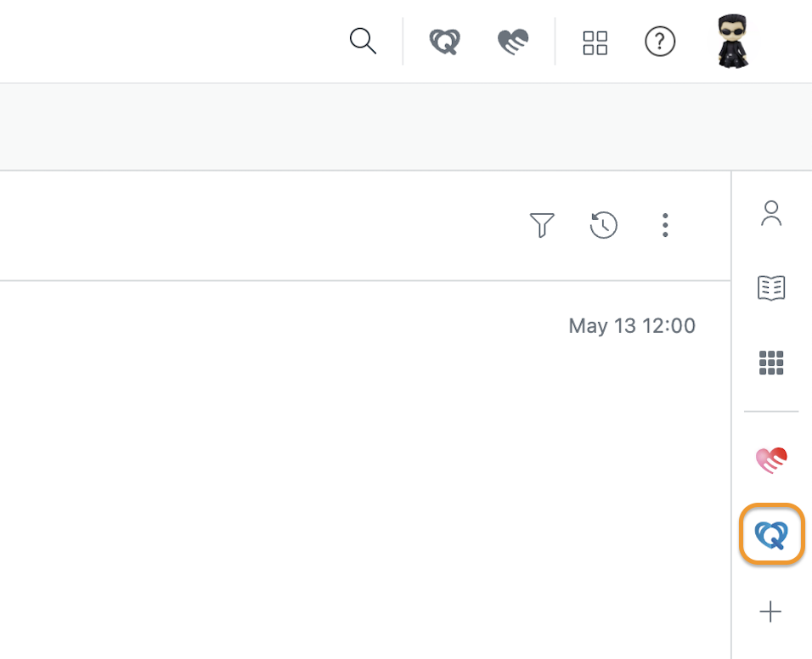The width and height of the screenshot is (812, 659).
Task: Toggle the conversation filter funnel icon
Action: pos(542,225)
